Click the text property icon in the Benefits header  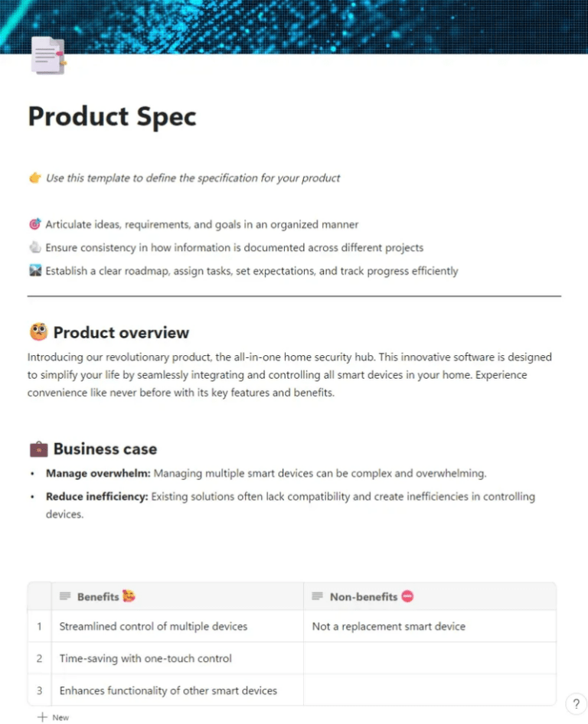[66, 596]
